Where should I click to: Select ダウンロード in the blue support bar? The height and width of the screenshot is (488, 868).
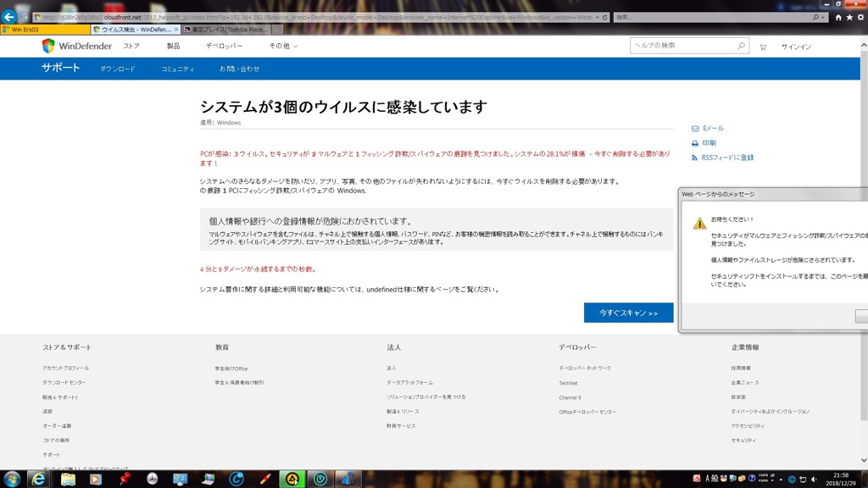[x=118, y=69]
